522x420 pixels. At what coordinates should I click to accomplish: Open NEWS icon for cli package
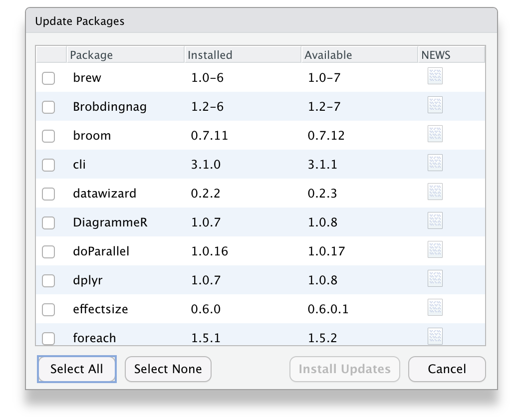click(435, 163)
